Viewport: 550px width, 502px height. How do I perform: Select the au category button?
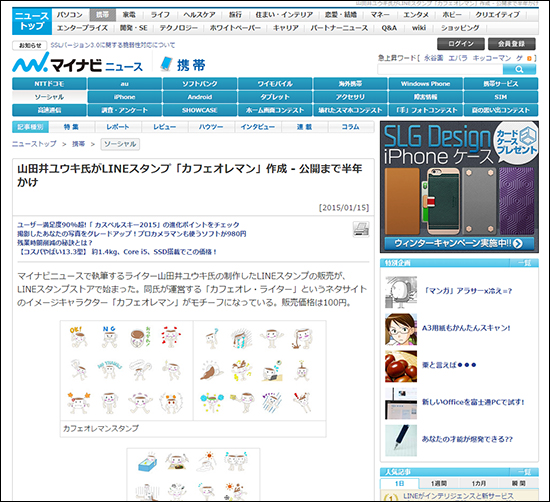125,84
